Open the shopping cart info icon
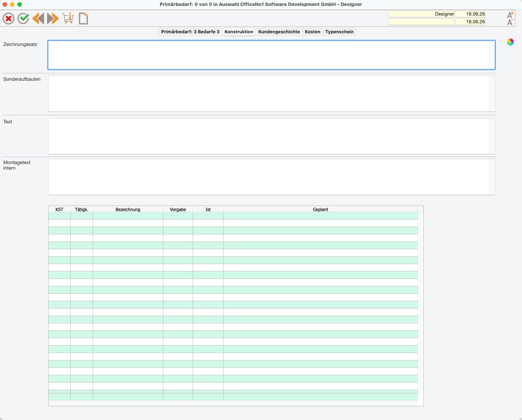The height and width of the screenshot is (420, 522). [x=68, y=18]
